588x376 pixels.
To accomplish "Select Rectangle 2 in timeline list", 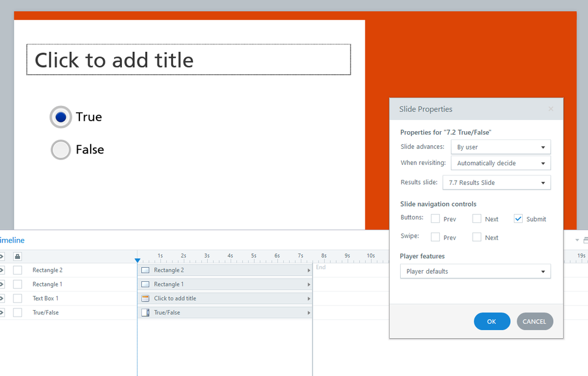I will coord(47,270).
